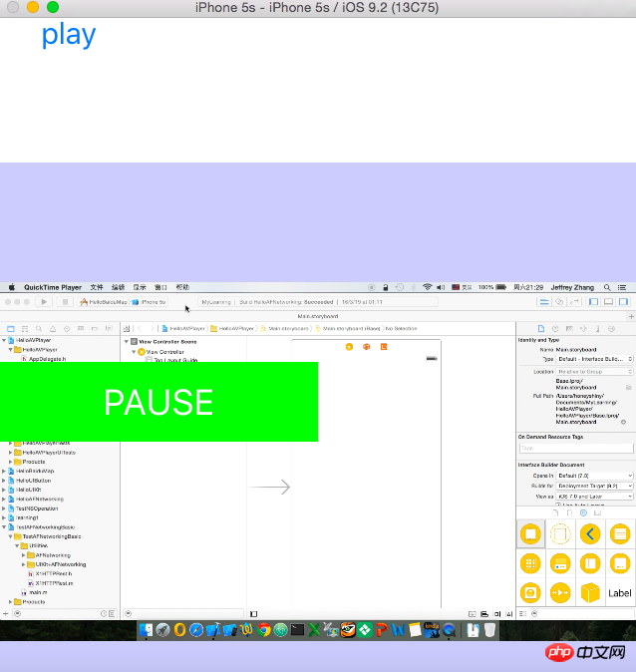Screen dimensions: 636x672
Task: Reveal full path with the small arrow icon
Action: point(624,422)
